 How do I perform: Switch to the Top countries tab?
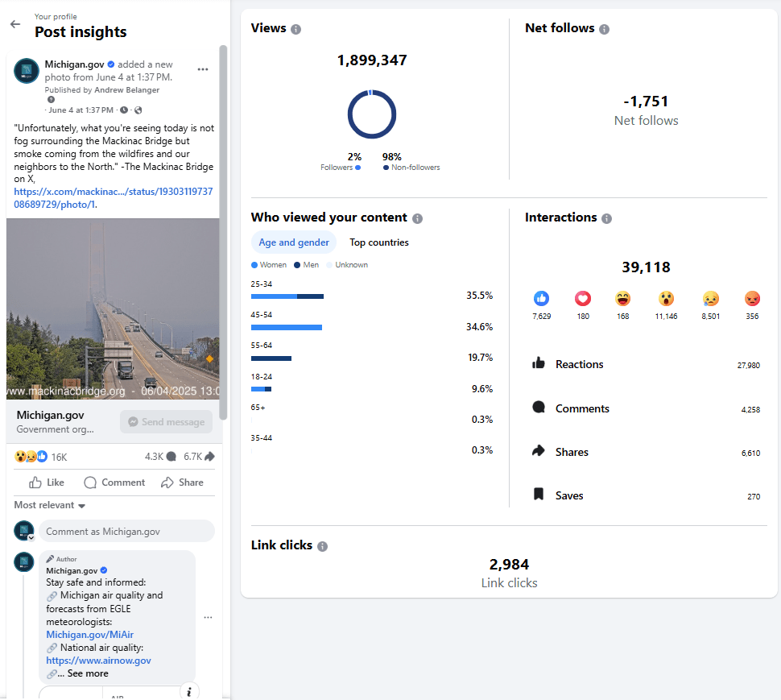[x=378, y=242]
